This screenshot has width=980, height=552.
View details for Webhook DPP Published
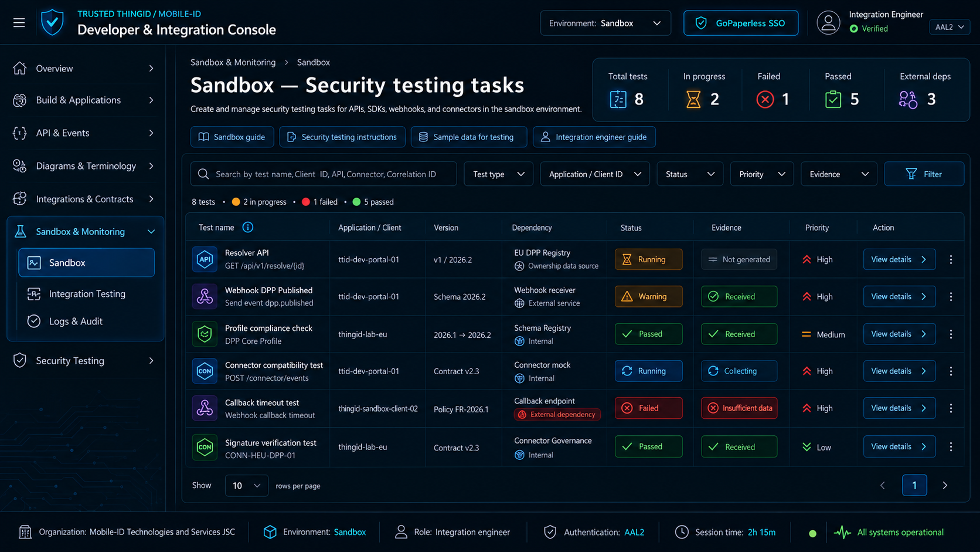pos(899,297)
